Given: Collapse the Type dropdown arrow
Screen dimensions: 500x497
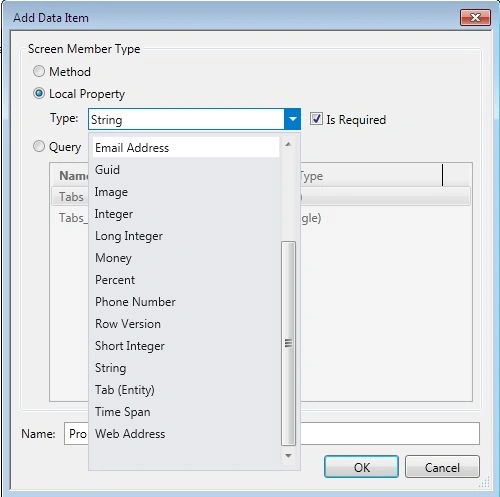Looking at the screenshot, I should (292, 119).
